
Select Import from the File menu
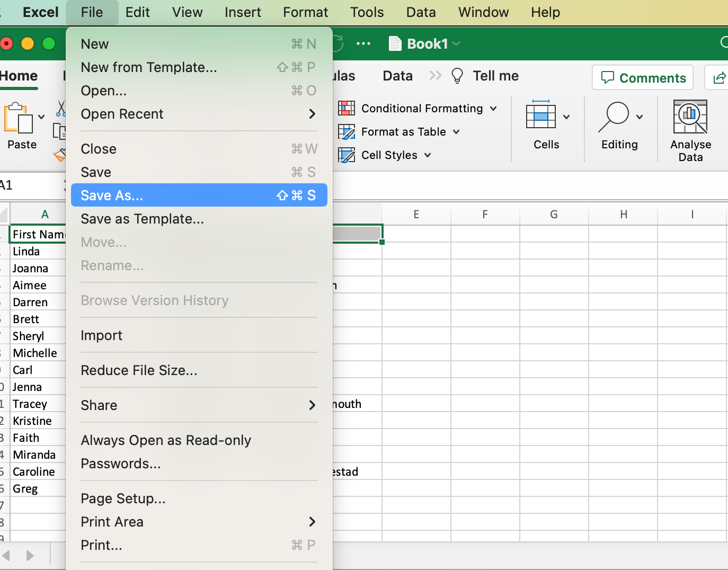pyautogui.click(x=101, y=335)
